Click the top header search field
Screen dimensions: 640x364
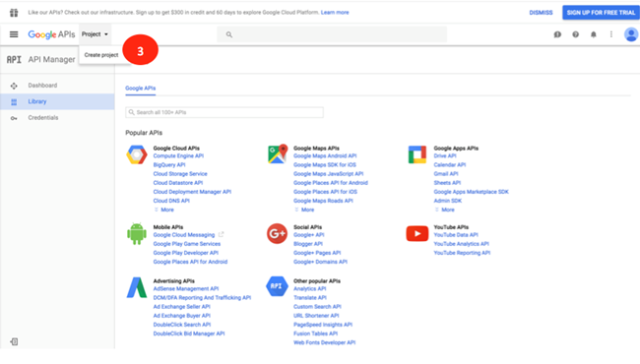pyautogui.click(x=332, y=34)
